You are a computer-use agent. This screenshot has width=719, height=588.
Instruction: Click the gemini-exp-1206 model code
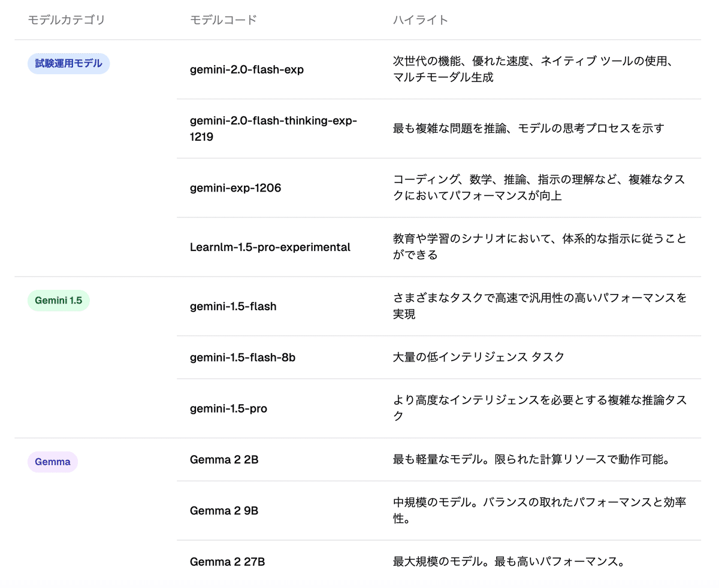point(235,188)
